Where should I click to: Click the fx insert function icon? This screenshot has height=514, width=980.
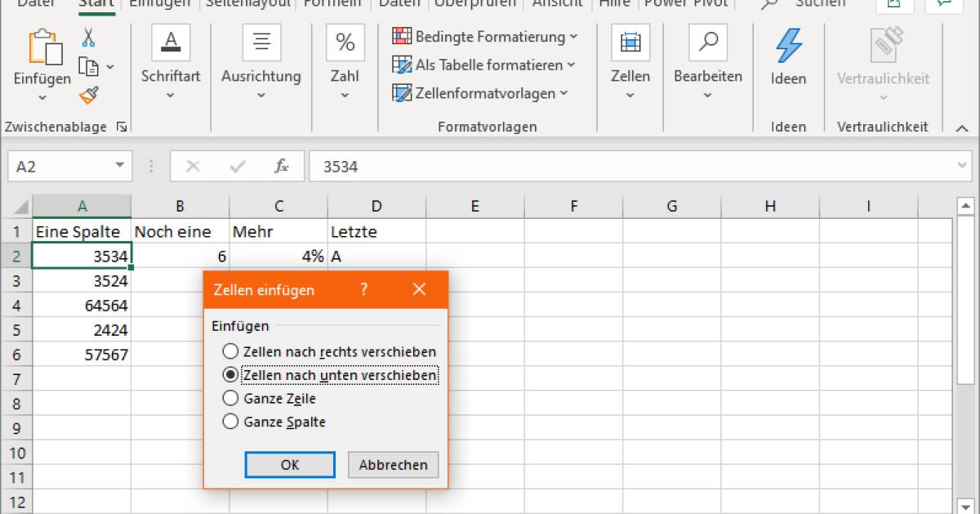(282, 167)
